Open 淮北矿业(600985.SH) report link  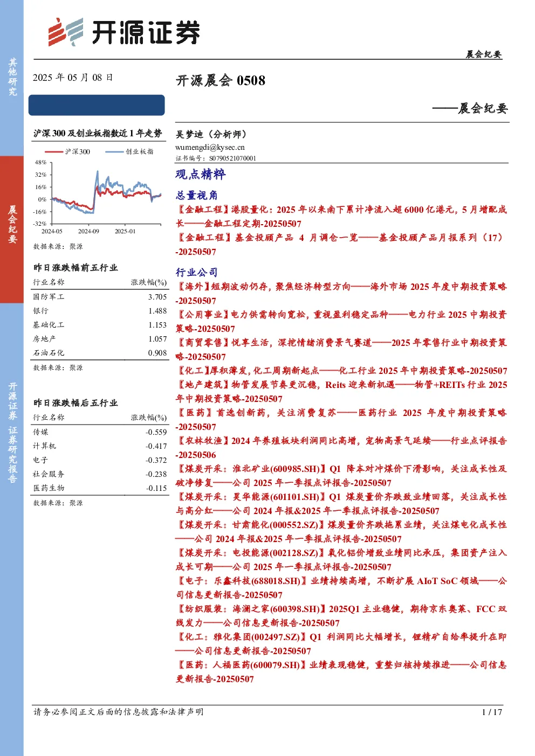341,476
